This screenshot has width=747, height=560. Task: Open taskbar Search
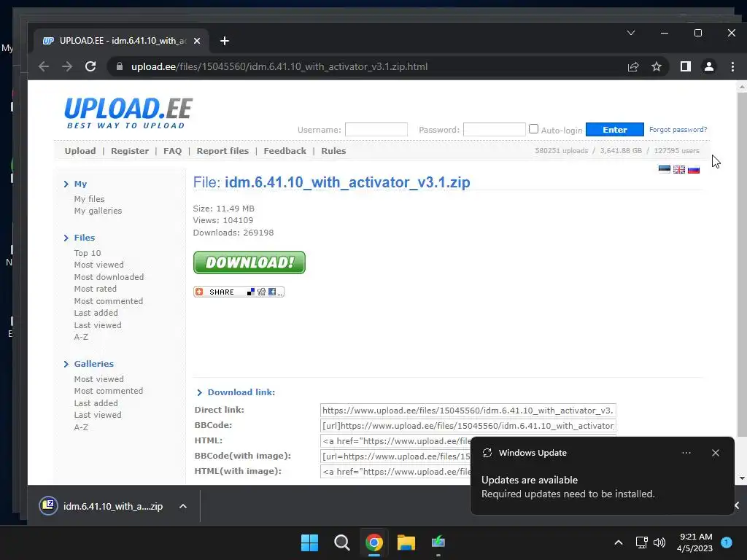pyautogui.click(x=341, y=542)
